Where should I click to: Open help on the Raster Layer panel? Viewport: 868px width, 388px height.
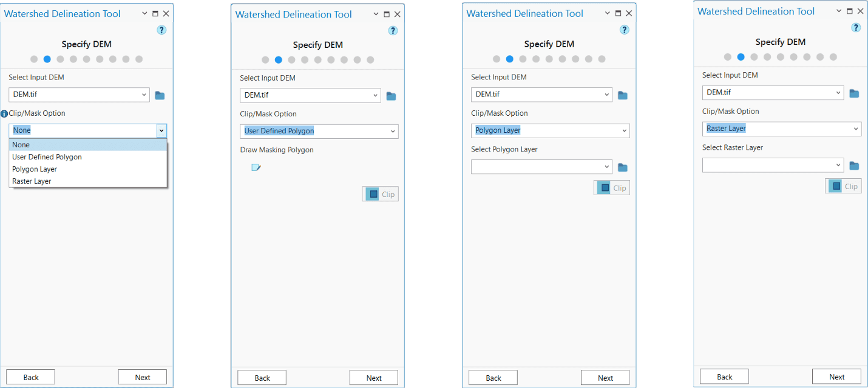click(x=856, y=27)
